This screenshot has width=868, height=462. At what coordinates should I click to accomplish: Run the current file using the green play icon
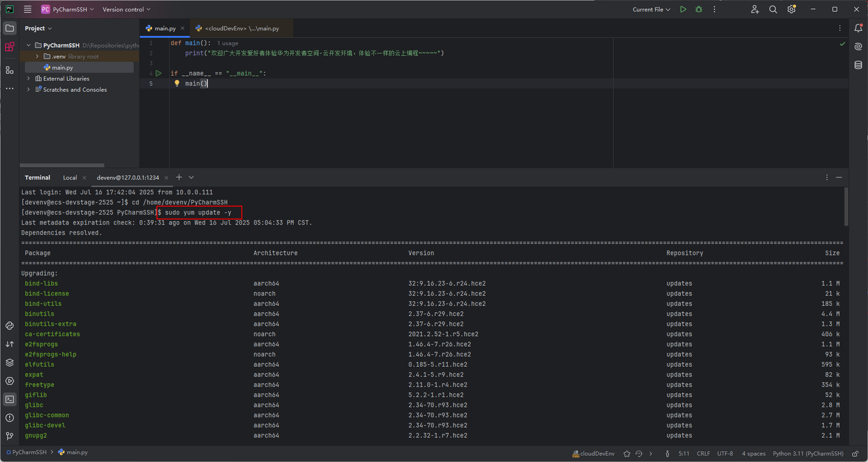coord(683,9)
